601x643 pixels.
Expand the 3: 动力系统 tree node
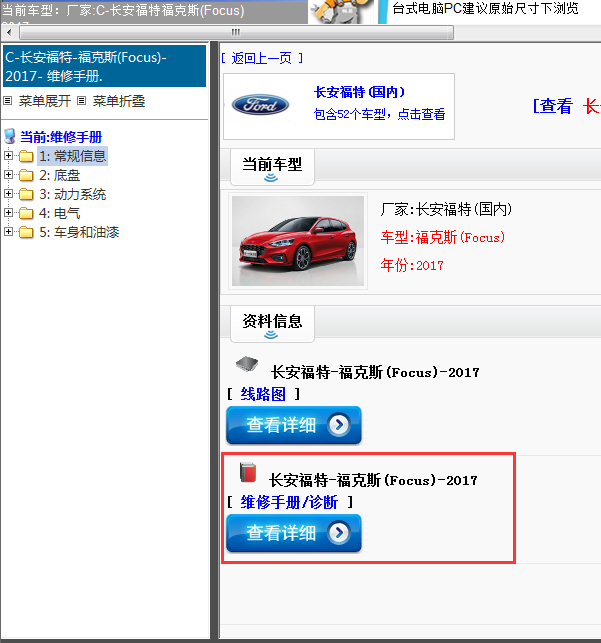coord(8,194)
